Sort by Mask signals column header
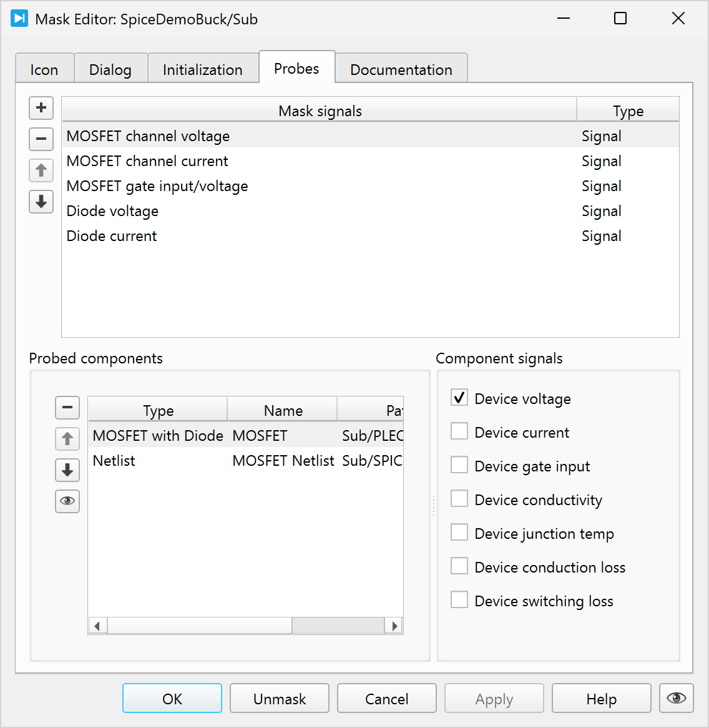The image size is (709, 728). tap(320, 111)
